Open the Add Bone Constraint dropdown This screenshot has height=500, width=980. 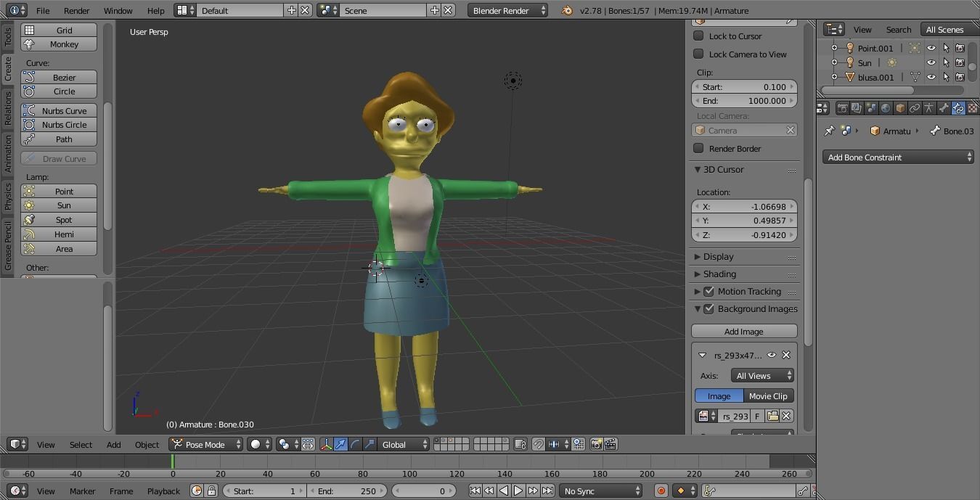898,157
